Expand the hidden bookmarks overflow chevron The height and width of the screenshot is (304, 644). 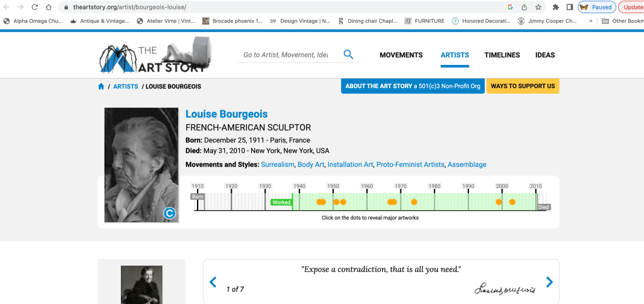[590, 21]
